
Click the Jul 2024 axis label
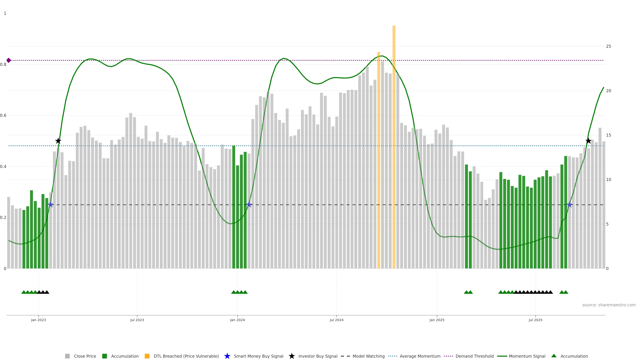click(x=336, y=320)
